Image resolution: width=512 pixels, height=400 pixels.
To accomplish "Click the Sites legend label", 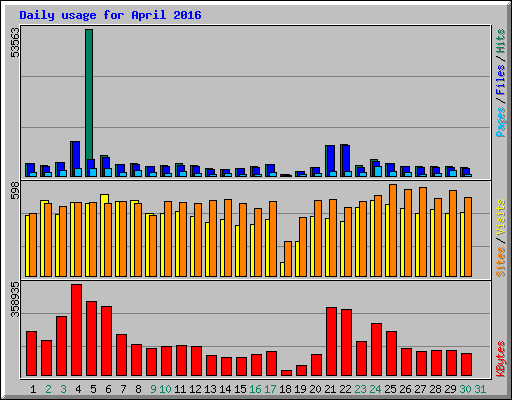I will click(x=501, y=262).
